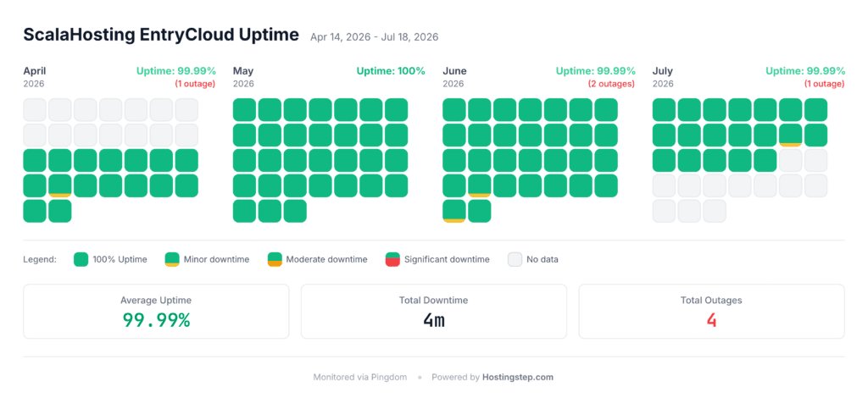Open the Hostingstep.com link
The image size is (868, 409).
pos(518,378)
